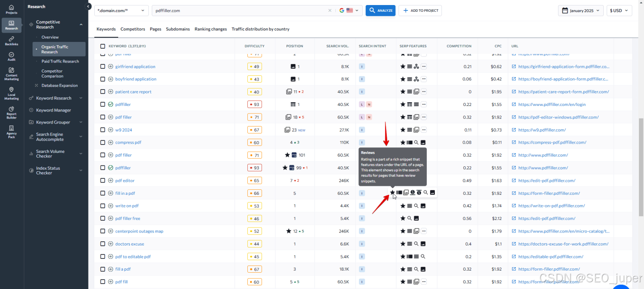Collapse the Competitive Research section
This screenshot has height=289, width=644.
(x=81, y=25)
